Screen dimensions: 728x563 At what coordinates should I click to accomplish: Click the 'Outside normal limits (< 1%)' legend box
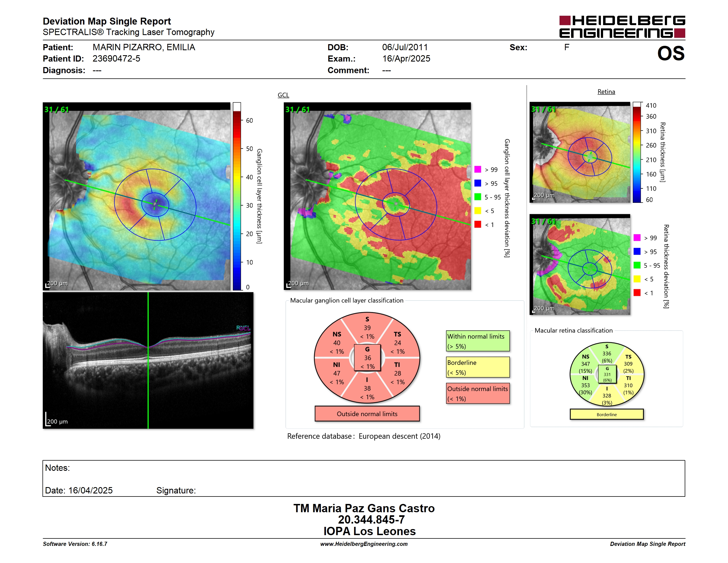point(478,394)
